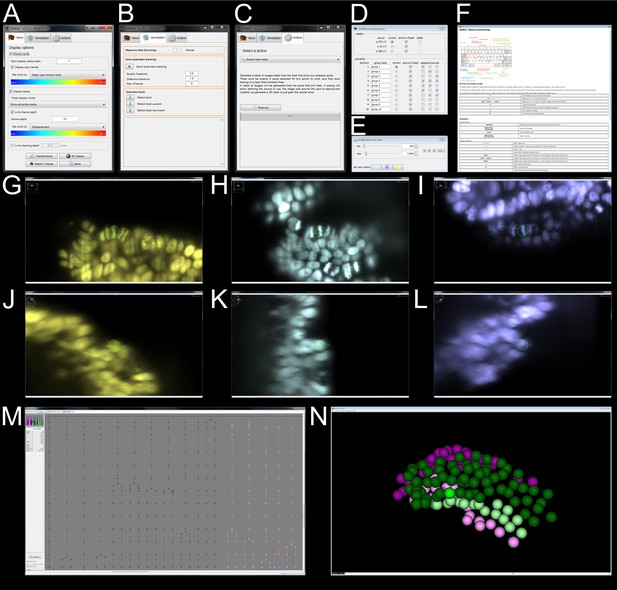Click the Select track icon
The height and width of the screenshot is (590, 617).
click(x=130, y=97)
